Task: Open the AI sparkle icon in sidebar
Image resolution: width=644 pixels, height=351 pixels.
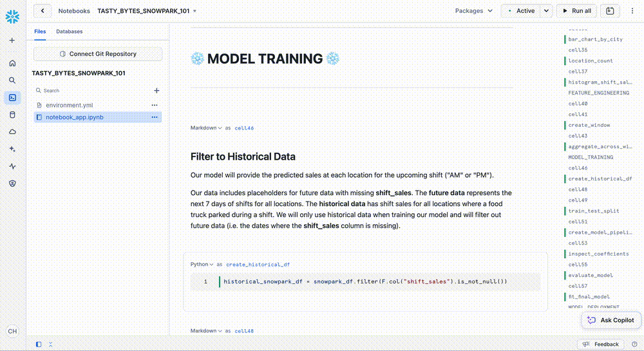Action: coord(12,149)
